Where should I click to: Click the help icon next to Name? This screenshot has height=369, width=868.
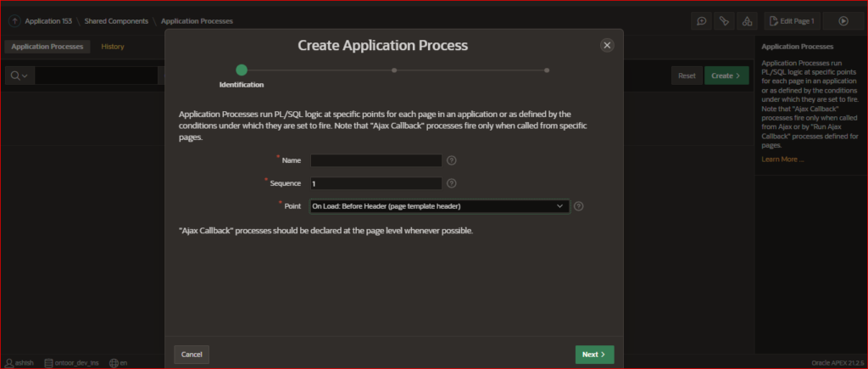[x=452, y=159]
